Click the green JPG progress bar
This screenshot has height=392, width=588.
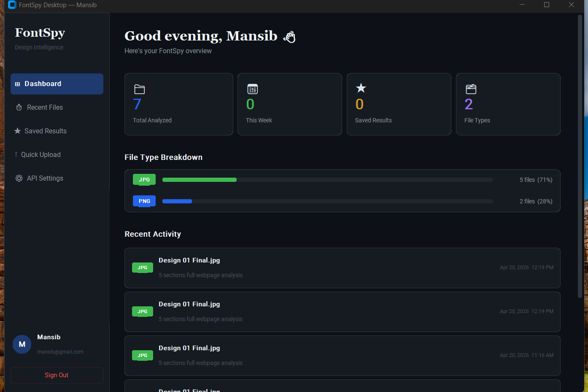(x=199, y=180)
